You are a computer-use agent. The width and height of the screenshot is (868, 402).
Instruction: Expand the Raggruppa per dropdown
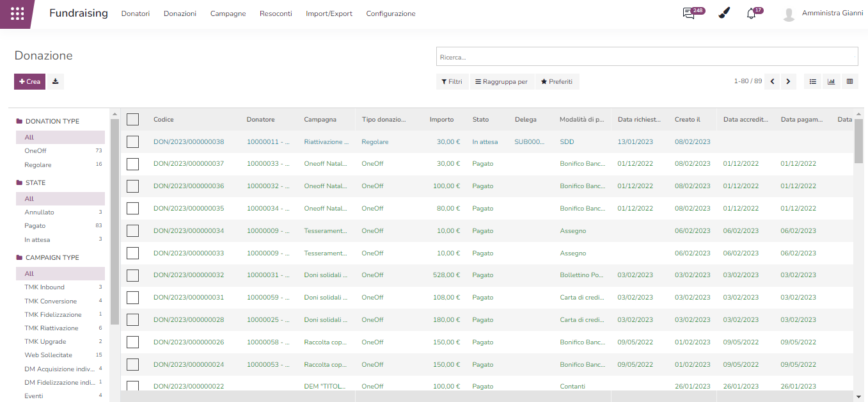pos(501,81)
